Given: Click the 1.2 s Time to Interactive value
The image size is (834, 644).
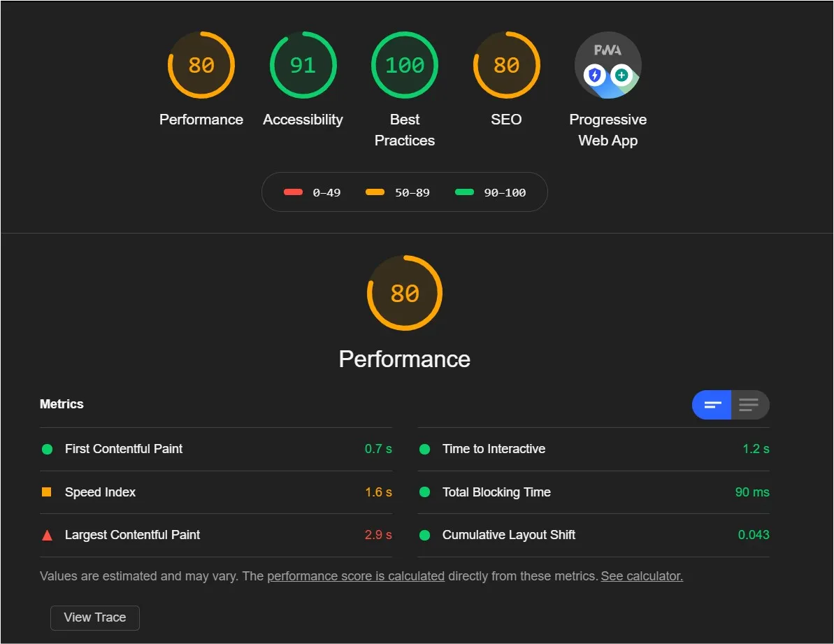Looking at the screenshot, I should (x=756, y=449).
